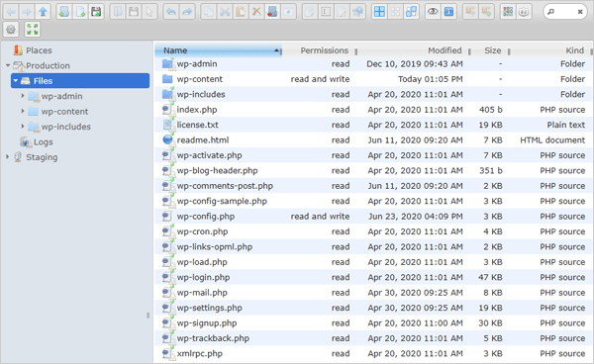The width and height of the screenshot is (594, 364).
Task: Select Files in the sidebar tree
Action: [x=80, y=80]
